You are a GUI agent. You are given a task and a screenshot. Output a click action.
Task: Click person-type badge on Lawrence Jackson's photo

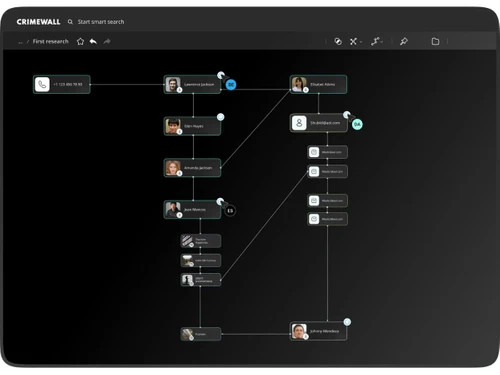click(179, 90)
